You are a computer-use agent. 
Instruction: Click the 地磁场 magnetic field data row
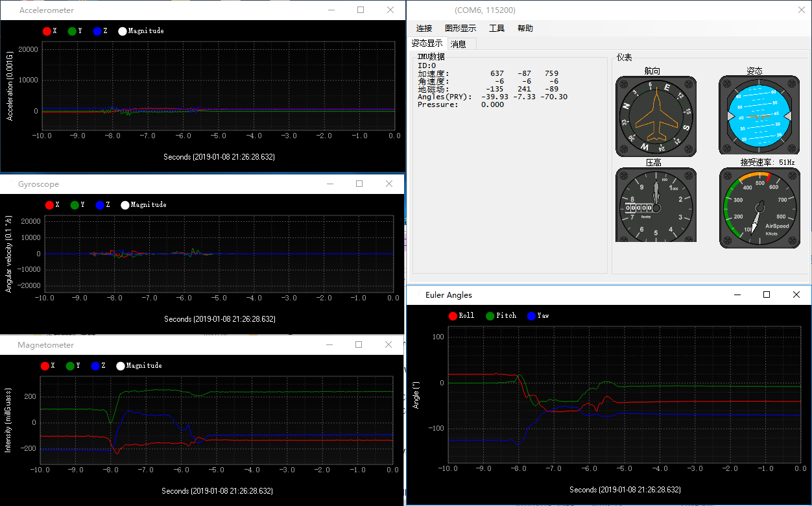(488, 90)
